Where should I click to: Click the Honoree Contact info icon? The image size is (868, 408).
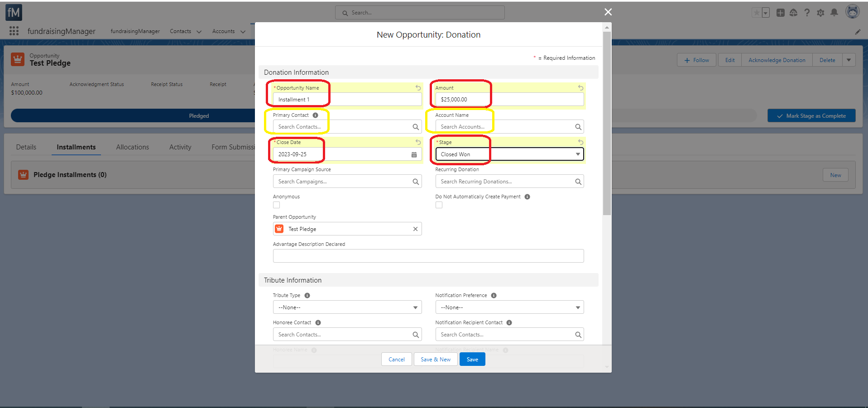pyautogui.click(x=318, y=322)
